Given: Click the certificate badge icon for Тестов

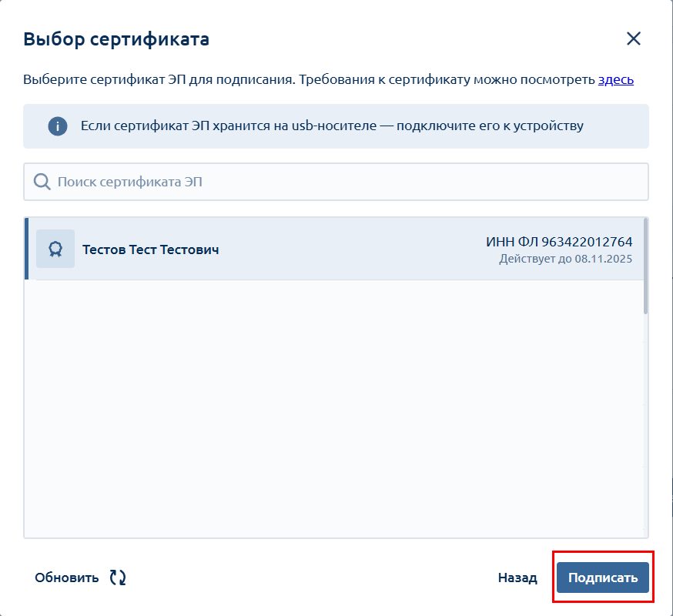Looking at the screenshot, I should [x=55, y=249].
